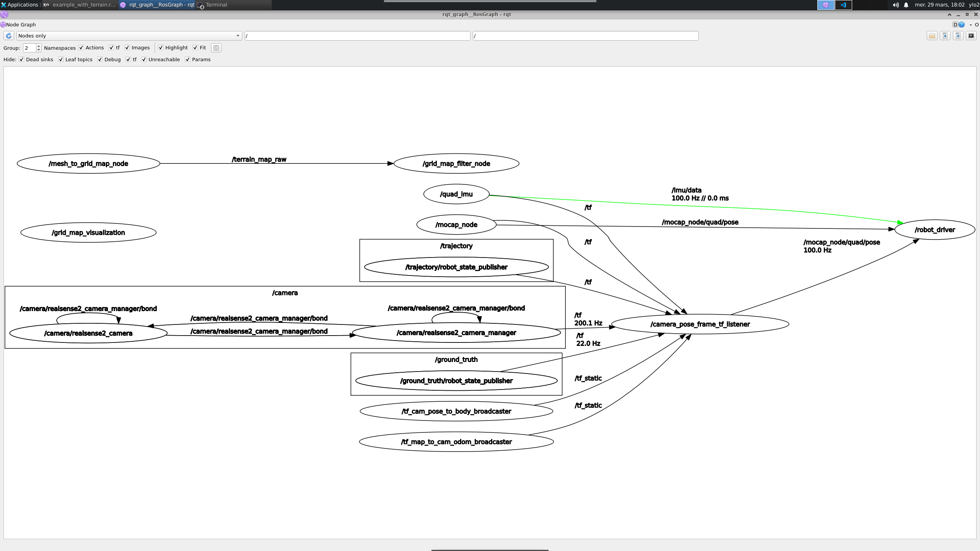Toggle the Leaf topics hide option

(x=60, y=59)
